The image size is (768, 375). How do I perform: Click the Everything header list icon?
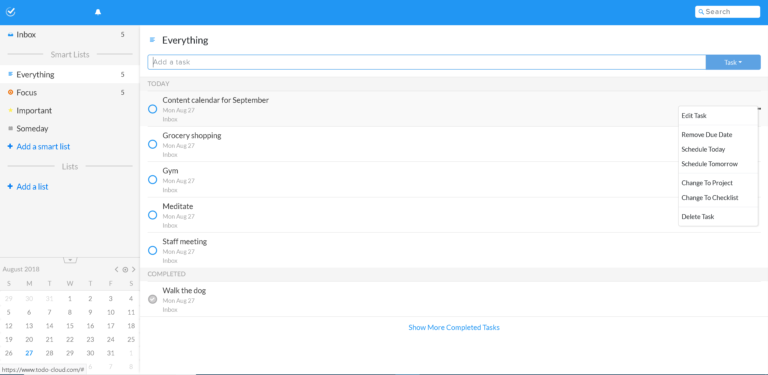(x=152, y=40)
